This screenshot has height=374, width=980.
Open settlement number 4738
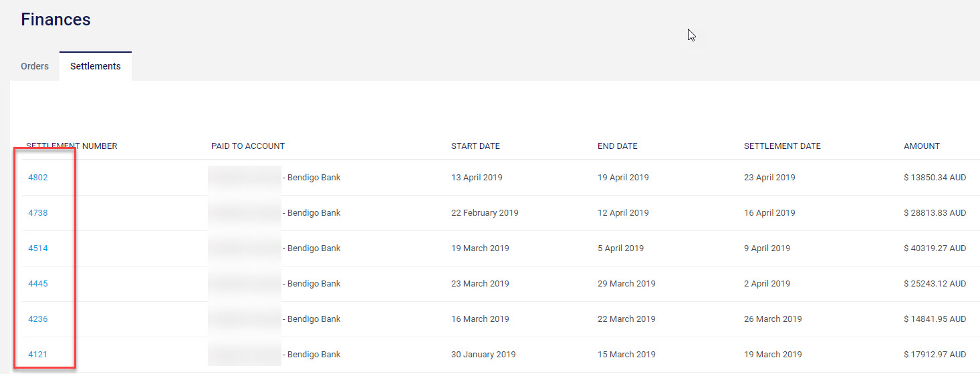pos(38,213)
